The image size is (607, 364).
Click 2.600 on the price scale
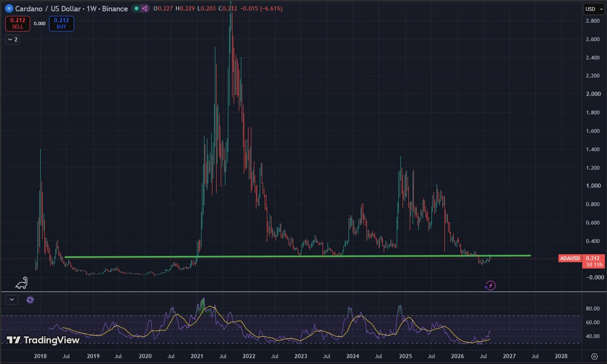[x=592, y=39]
